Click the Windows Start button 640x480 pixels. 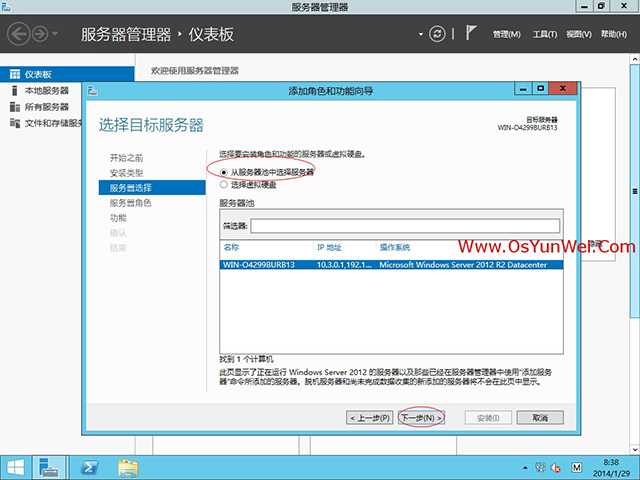16,468
